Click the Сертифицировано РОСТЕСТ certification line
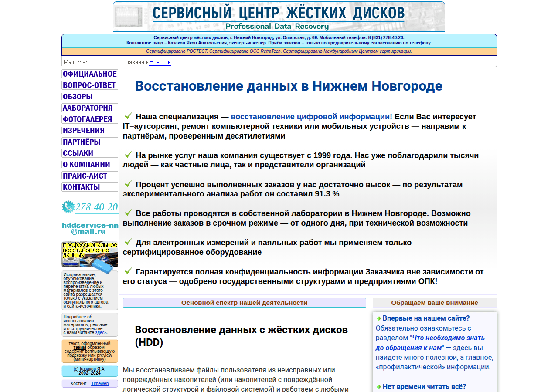558x392 pixels. click(x=279, y=51)
